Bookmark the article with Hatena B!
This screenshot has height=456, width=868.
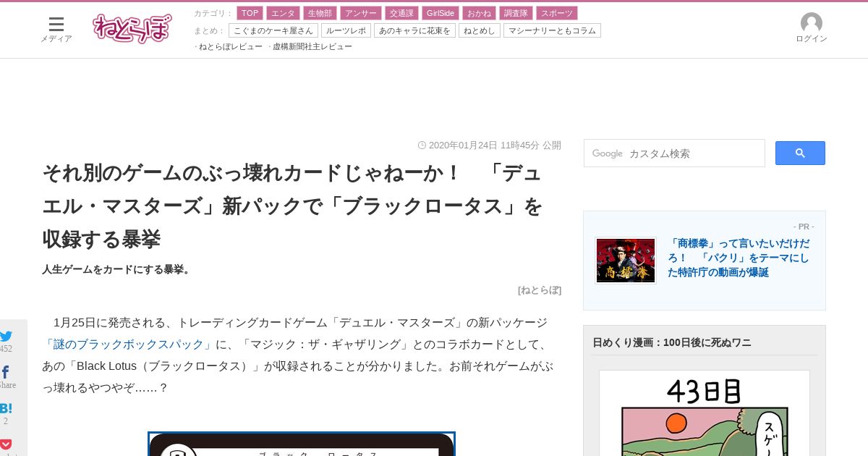(6, 408)
